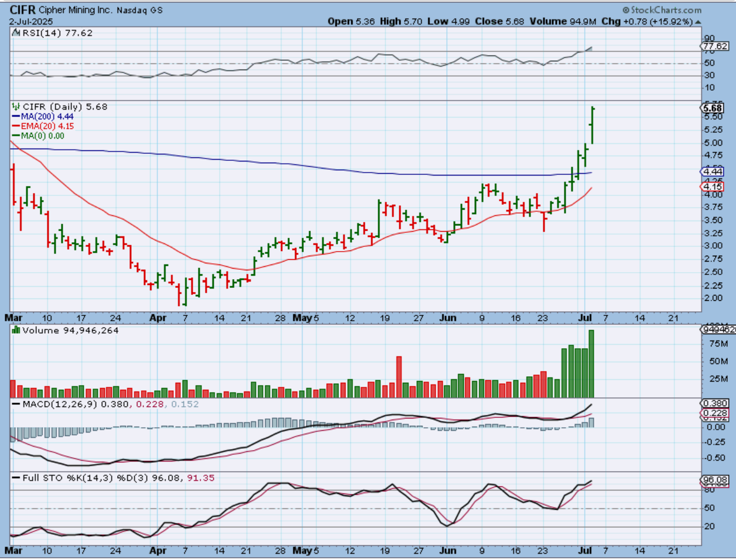Click the Nasdaq GS exchange label
Screen dimensions: 736x560
tap(139, 11)
